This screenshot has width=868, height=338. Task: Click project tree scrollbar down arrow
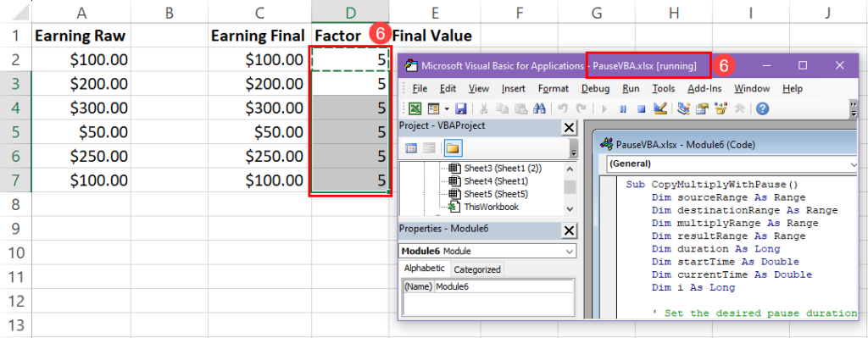[570, 208]
